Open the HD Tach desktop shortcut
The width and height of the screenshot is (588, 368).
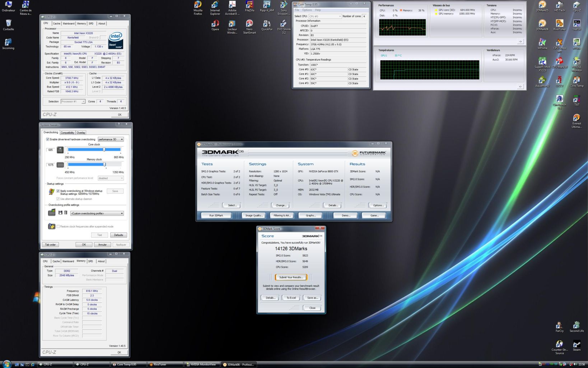pos(559,6)
